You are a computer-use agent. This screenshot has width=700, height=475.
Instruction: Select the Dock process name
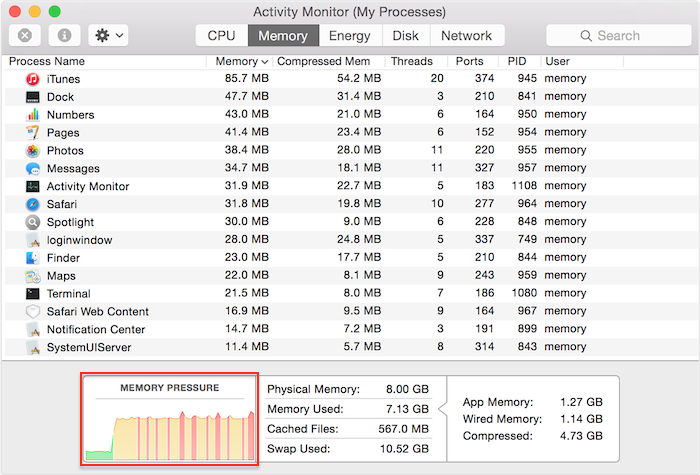pos(60,97)
